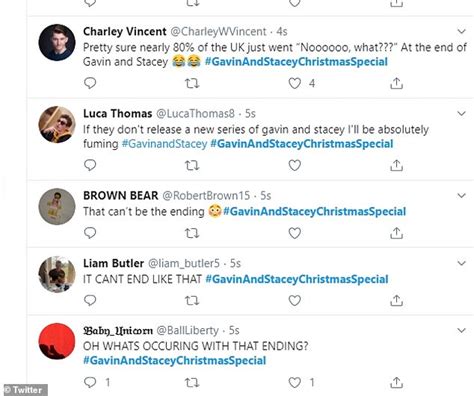Like Charley Vincent's tweet with 4 likes
Viewport: 474px width, 396px height.
295,83
